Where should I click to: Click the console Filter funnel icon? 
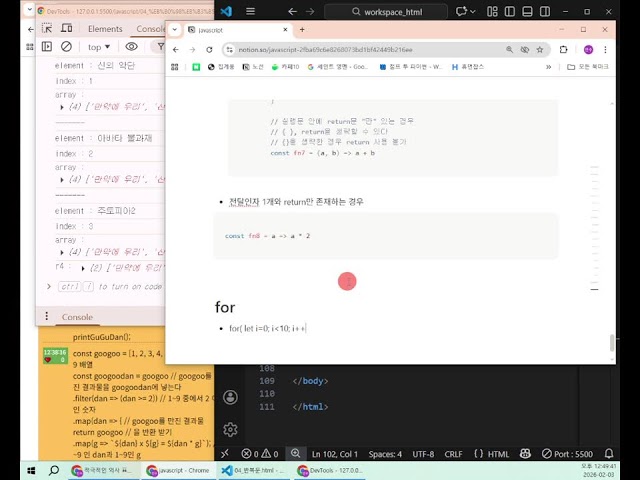point(160,47)
